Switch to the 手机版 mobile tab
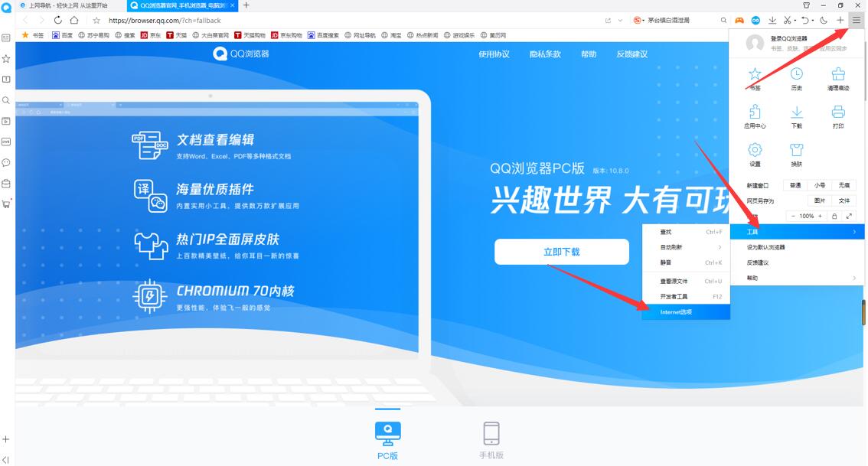Screen dimensions: 868x466 pos(491,438)
